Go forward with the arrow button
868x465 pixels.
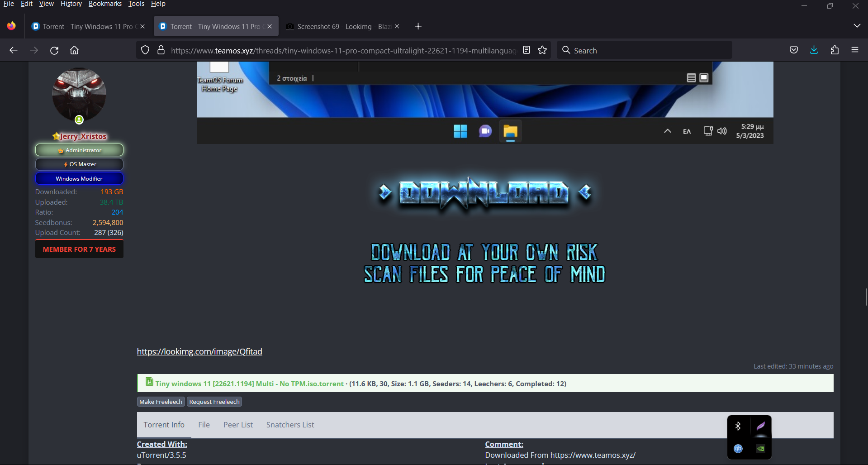coord(34,50)
